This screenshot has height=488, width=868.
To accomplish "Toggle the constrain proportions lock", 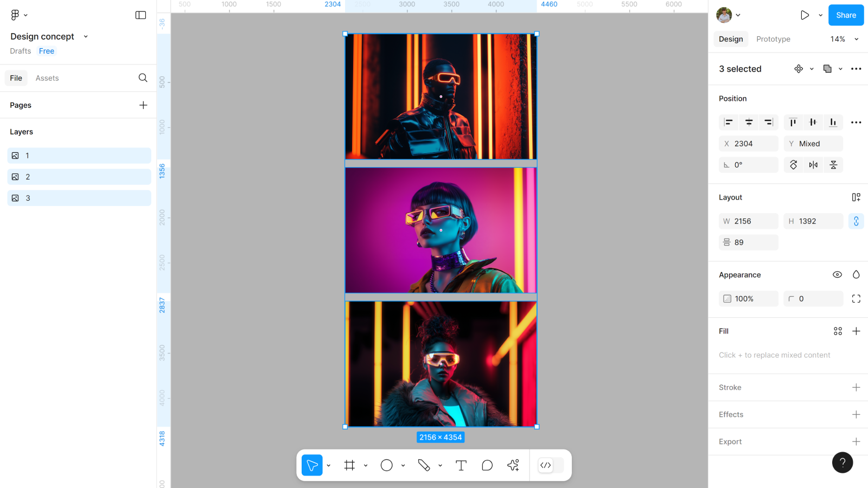I will [x=856, y=221].
